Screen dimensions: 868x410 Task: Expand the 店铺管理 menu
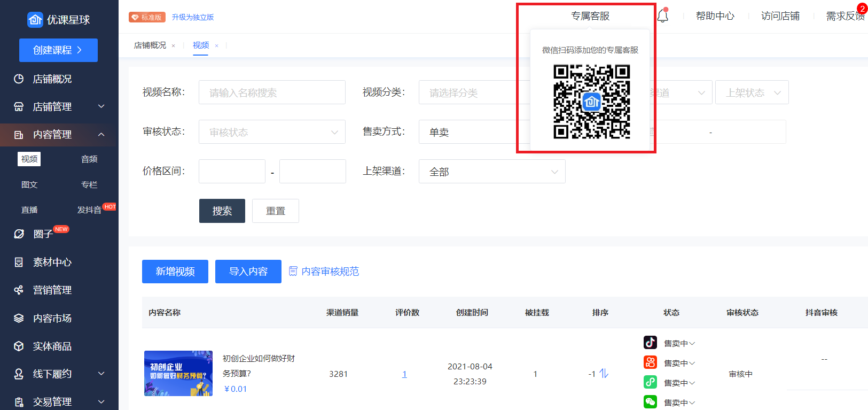pyautogui.click(x=101, y=106)
